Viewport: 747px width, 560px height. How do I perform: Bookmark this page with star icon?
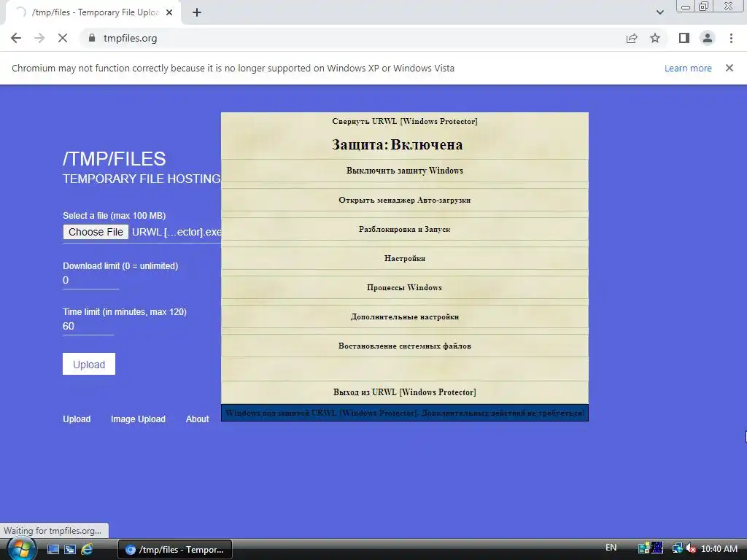click(655, 38)
